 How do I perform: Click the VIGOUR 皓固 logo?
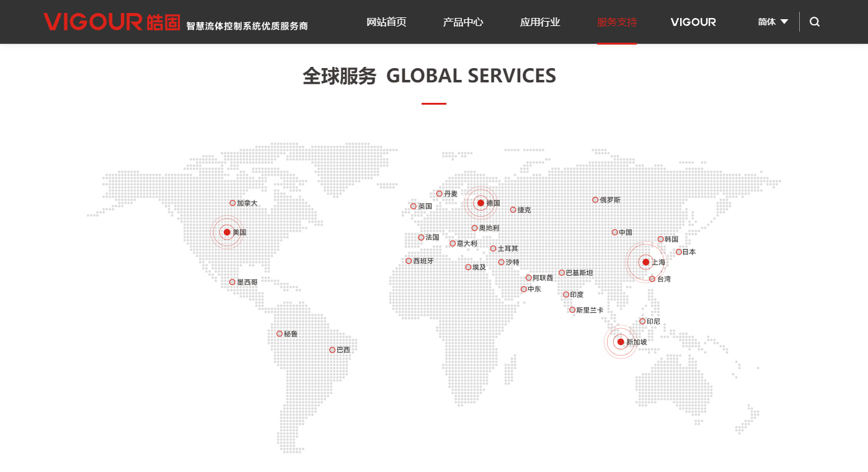pyautogui.click(x=112, y=22)
